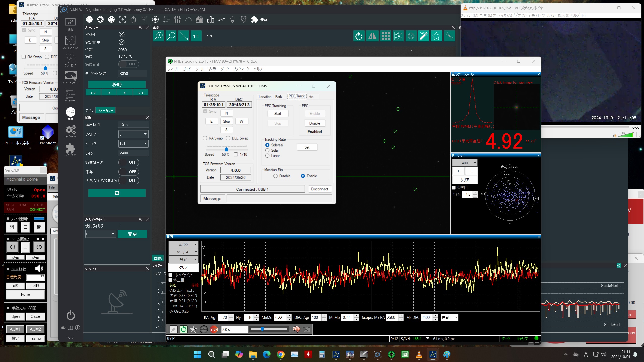644x362 pixels.
Task: Toggle crosshair target icon in NINA image toolbar
Action: point(411,36)
